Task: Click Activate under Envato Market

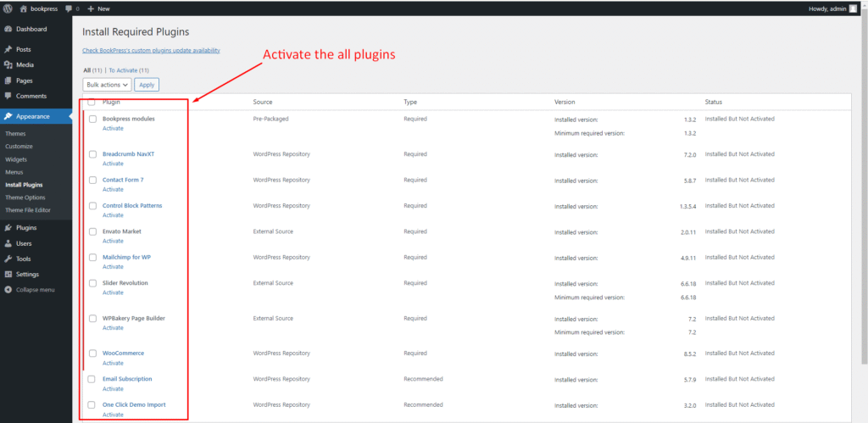Action: (113, 241)
